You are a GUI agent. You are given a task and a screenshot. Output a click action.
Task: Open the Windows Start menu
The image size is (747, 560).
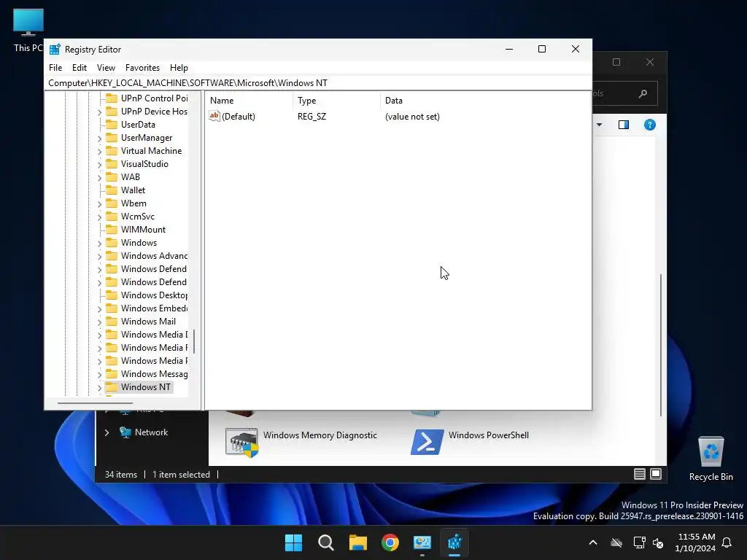click(293, 542)
